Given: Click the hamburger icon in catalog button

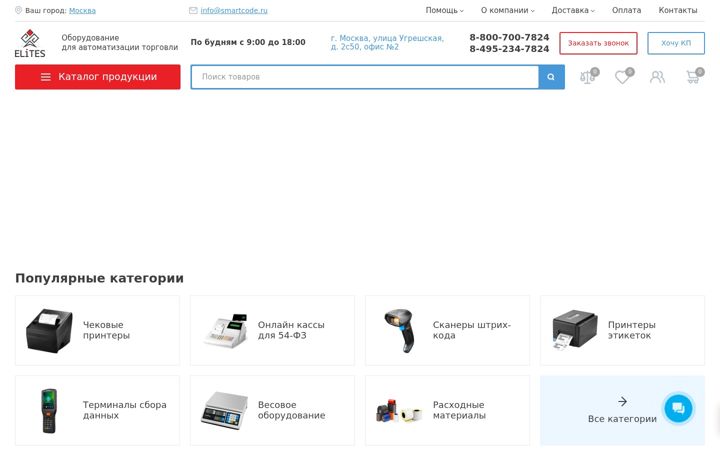Looking at the screenshot, I should click(46, 77).
